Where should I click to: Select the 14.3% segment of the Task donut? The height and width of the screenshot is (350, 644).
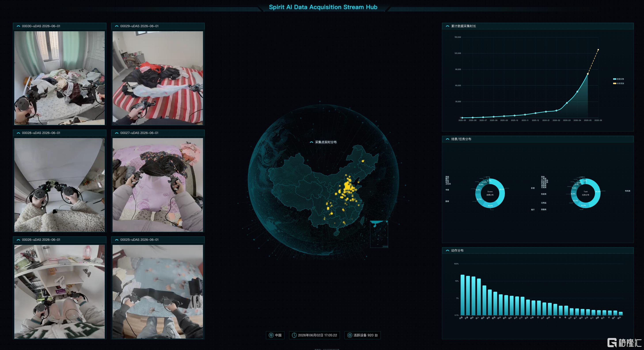click(583, 205)
